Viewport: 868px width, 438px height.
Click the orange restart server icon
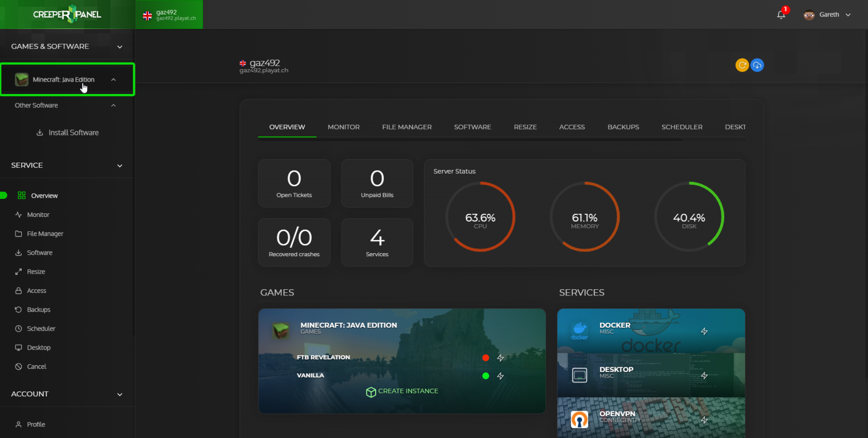click(742, 65)
